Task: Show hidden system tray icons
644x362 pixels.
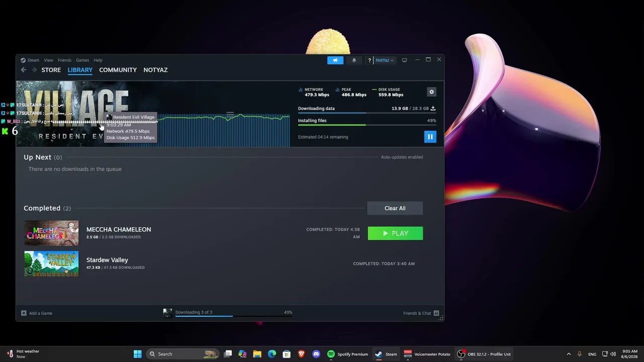Action: (569, 354)
